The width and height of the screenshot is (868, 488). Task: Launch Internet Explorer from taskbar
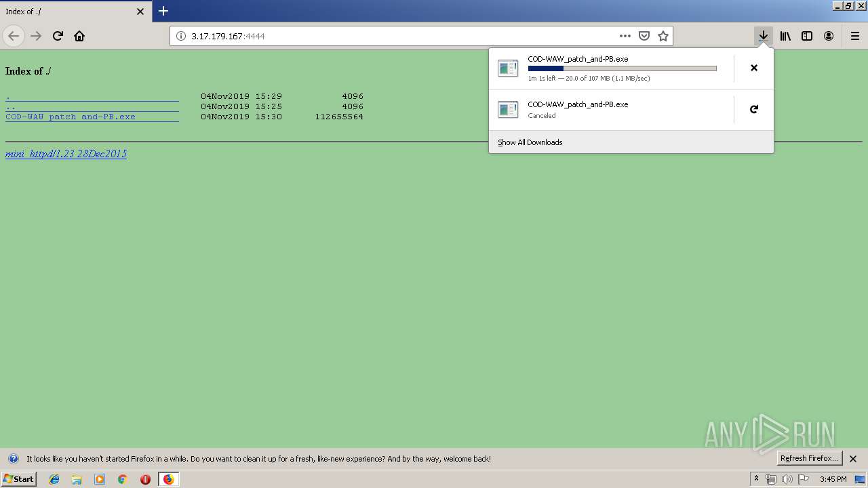tap(54, 479)
